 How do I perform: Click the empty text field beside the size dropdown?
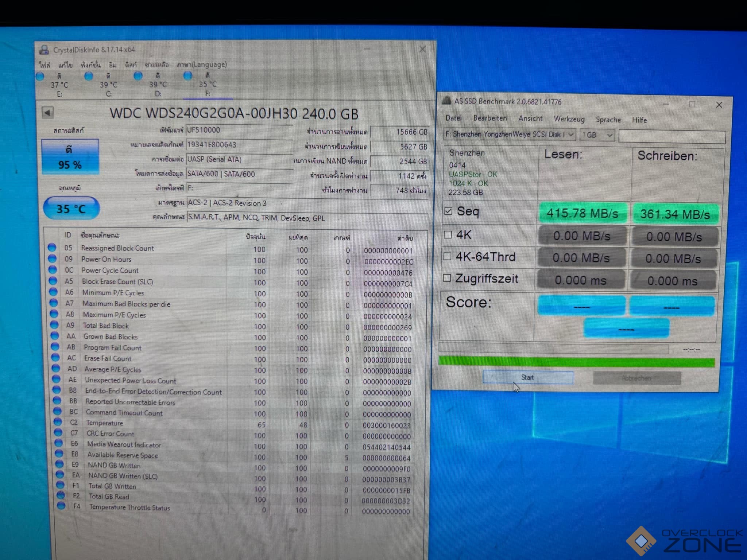(671, 136)
